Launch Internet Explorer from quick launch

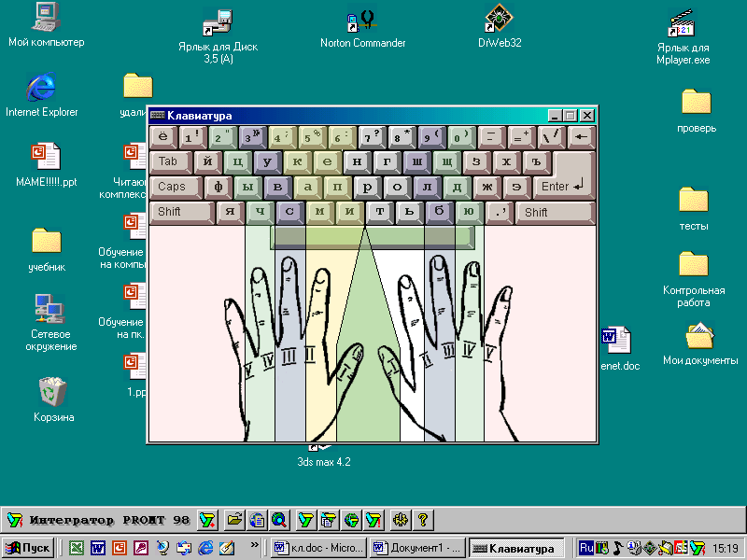[205, 548]
